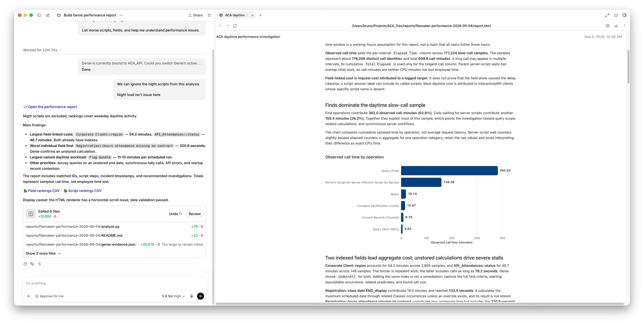644x324 pixels.
Task: Toggle the right side panel icon
Action: tap(624, 15)
